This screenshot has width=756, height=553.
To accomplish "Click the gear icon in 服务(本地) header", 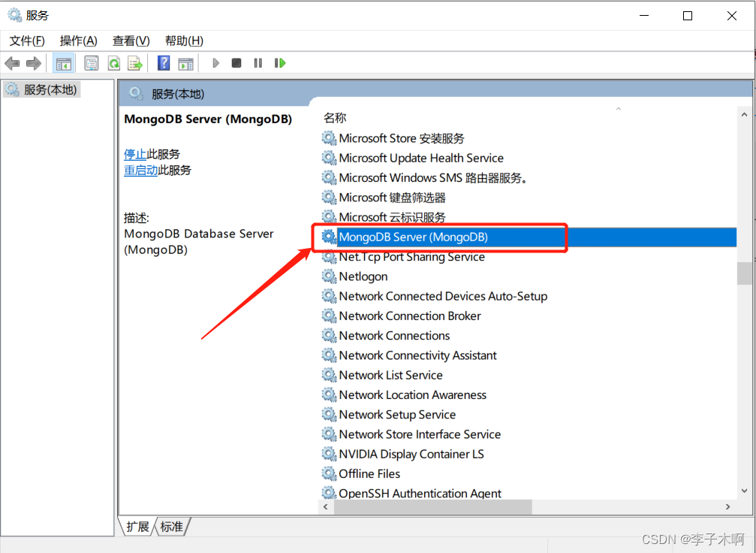I will (x=137, y=94).
